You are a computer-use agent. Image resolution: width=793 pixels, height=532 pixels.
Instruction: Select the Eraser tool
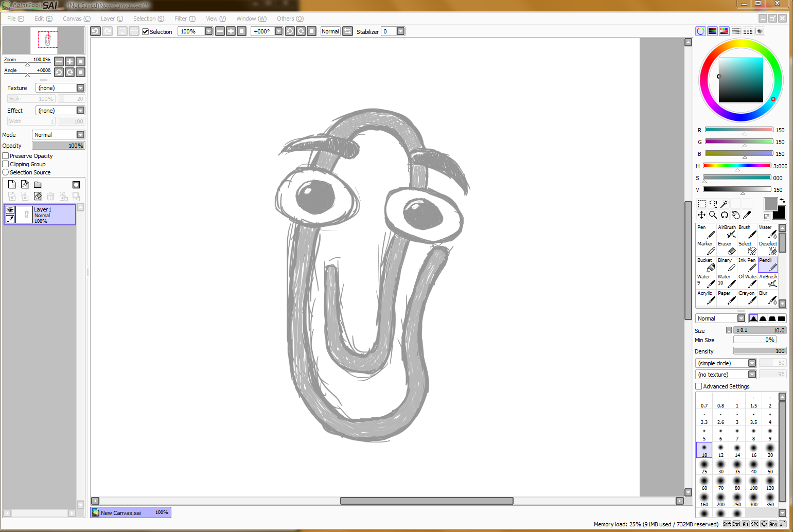click(x=726, y=248)
